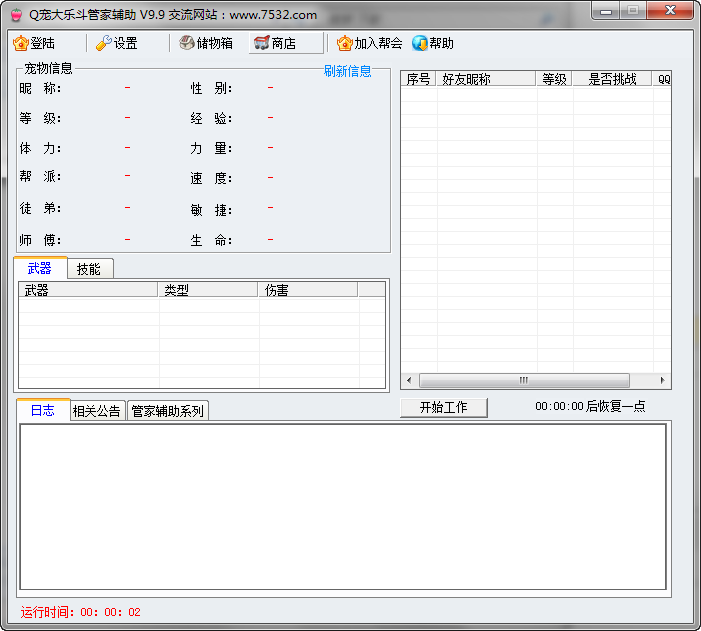Sort by 是否挑战 column header

click(612, 79)
